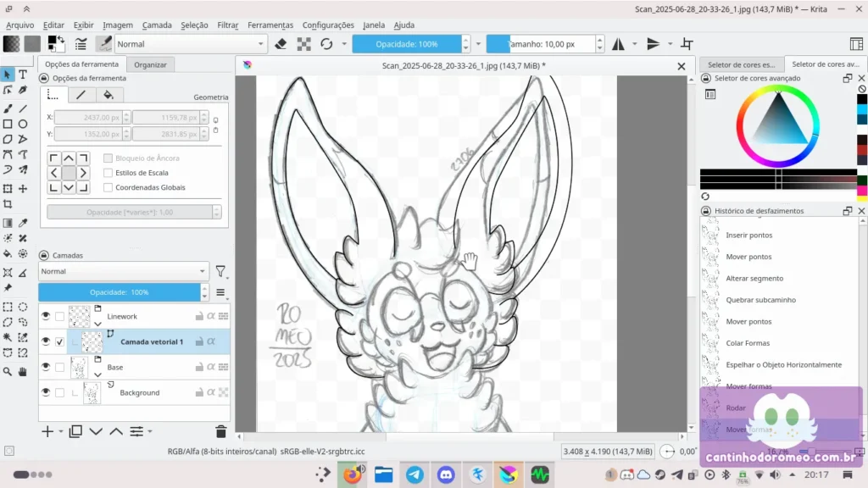Screen dimensions: 868x488
Task: Open the file manager in the taskbar
Action: click(384, 474)
